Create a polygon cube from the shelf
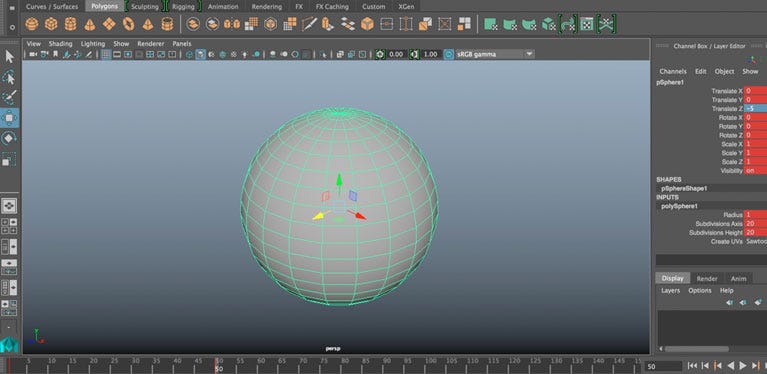The width and height of the screenshot is (767, 374). [51, 24]
